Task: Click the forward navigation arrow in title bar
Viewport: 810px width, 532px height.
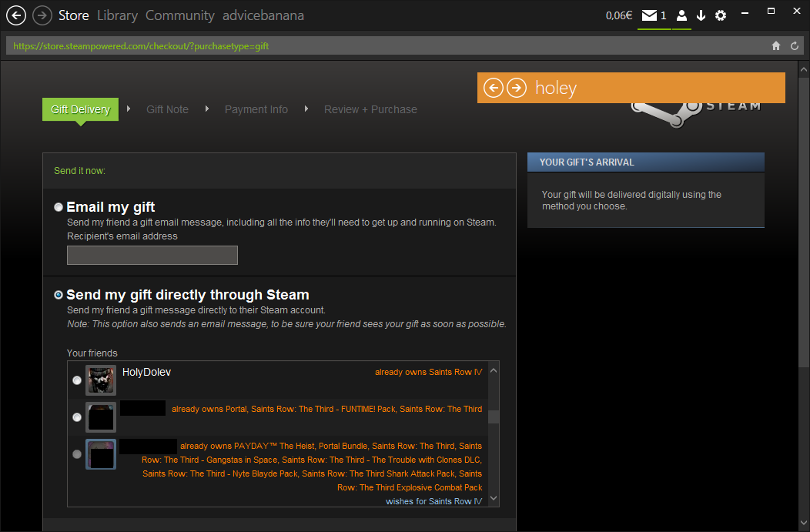Action: [42, 15]
